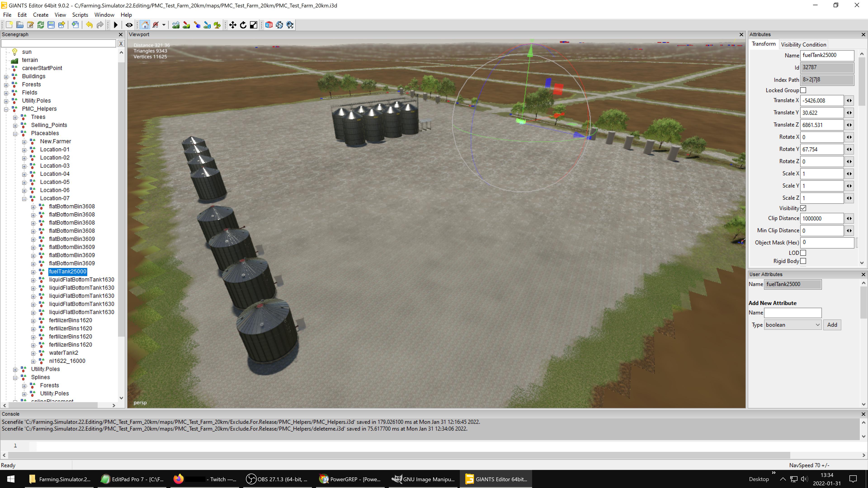Image resolution: width=868 pixels, height=488 pixels.
Task: Click the red and blue AB cubes icon
Action: click(x=269, y=25)
